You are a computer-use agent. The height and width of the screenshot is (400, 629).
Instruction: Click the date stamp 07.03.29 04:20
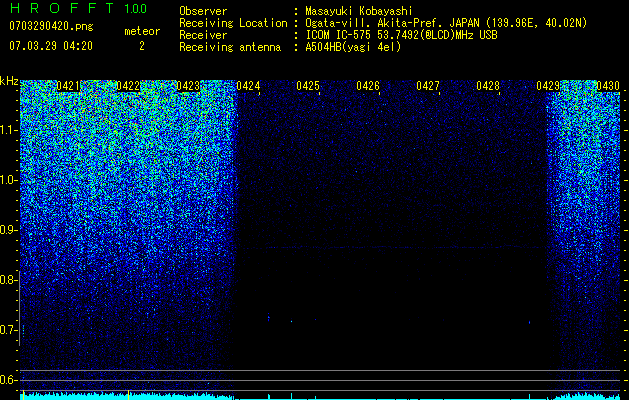coord(51,46)
